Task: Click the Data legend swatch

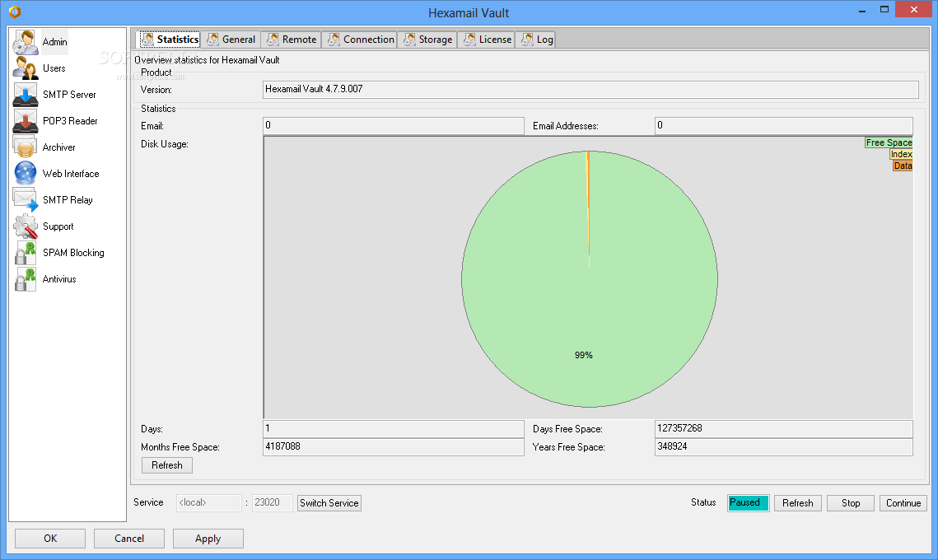Action: point(903,166)
